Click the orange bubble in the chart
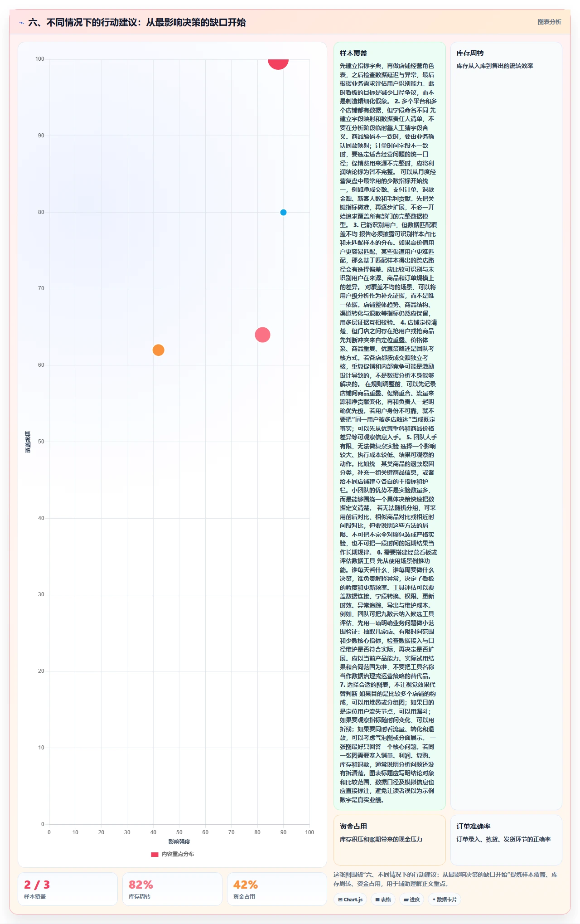580x924 pixels. [x=158, y=350]
